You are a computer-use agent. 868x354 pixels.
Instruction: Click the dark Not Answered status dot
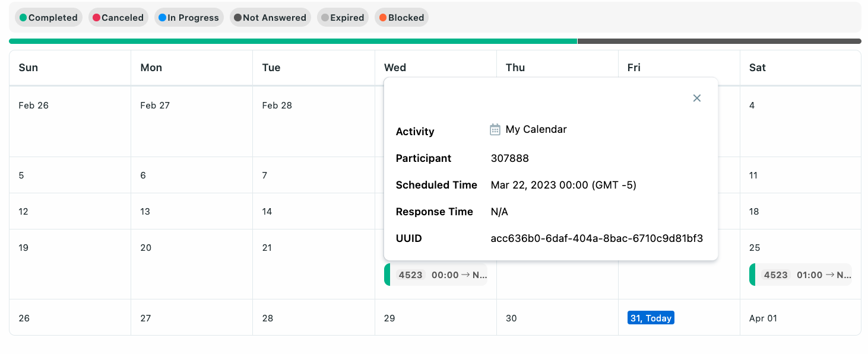(x=237, y=17)
